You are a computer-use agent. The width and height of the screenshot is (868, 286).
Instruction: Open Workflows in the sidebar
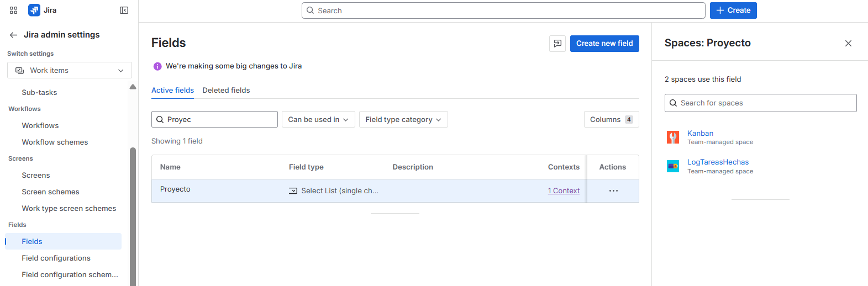(40, 125)
